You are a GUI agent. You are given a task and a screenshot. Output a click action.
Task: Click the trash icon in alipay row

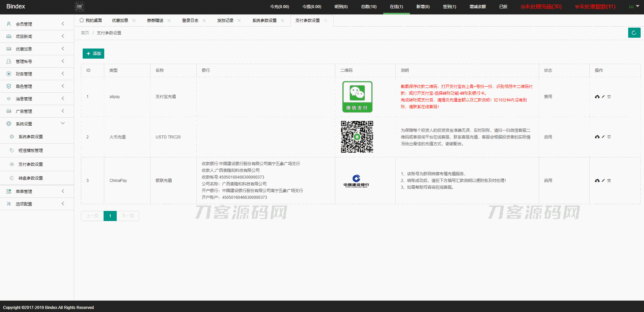tap(609, 97)
